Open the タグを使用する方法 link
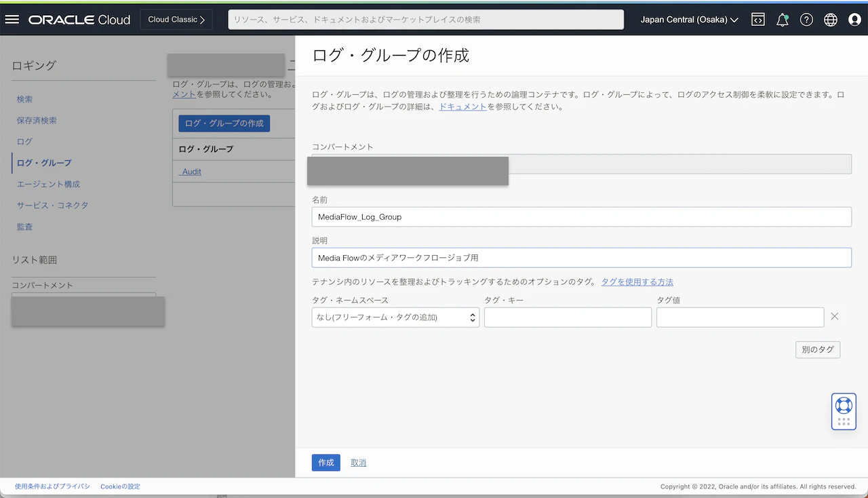 (637, 282)
